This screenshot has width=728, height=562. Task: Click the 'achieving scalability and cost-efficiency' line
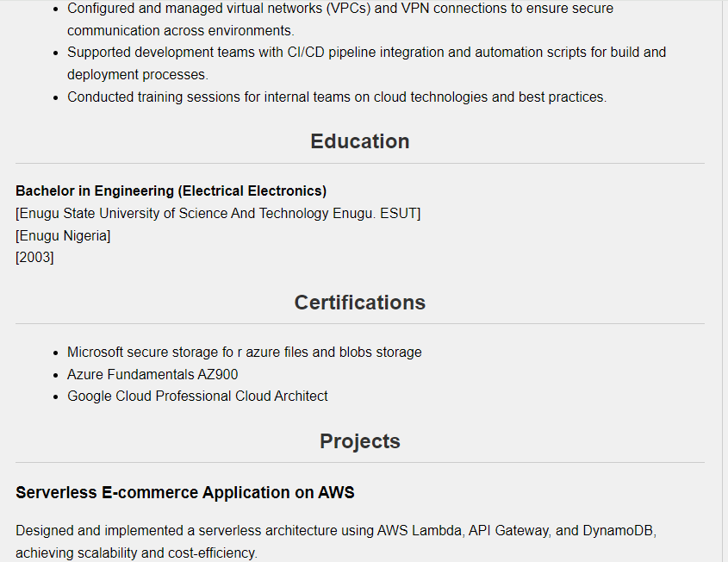pos(136,553)
